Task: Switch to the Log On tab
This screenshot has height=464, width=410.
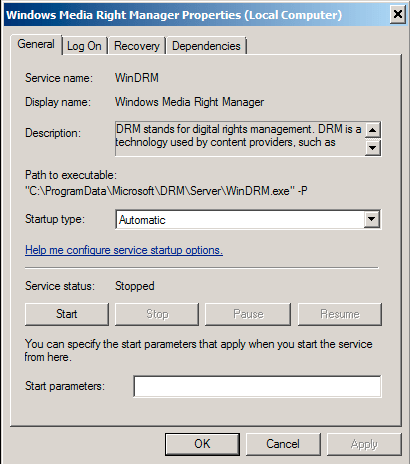Action: point(84,46)
